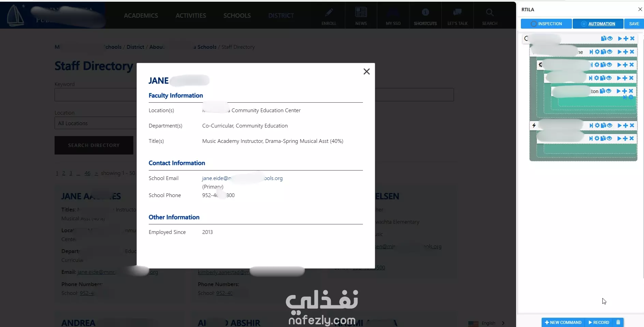Open settings gear of 'ne' command row
The image size is (644, 327).
tap(597, 52)
